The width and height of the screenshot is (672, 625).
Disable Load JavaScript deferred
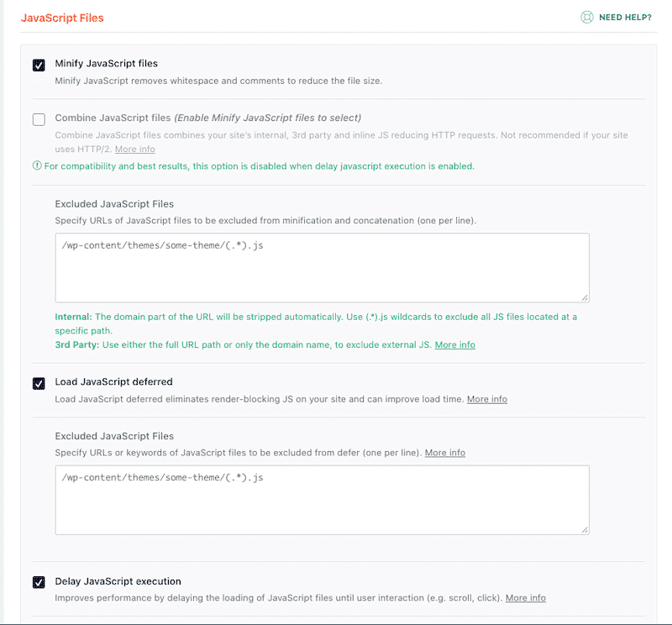pos(38,383)
